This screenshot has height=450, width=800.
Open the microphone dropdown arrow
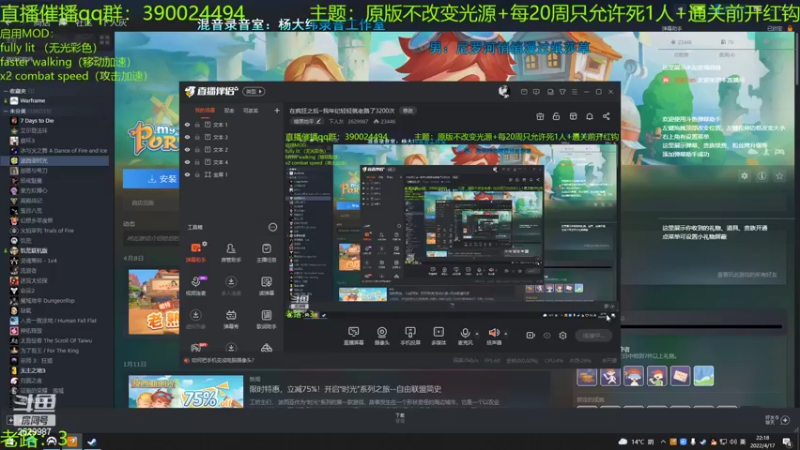pyautogui.click(x=477, y=334)
